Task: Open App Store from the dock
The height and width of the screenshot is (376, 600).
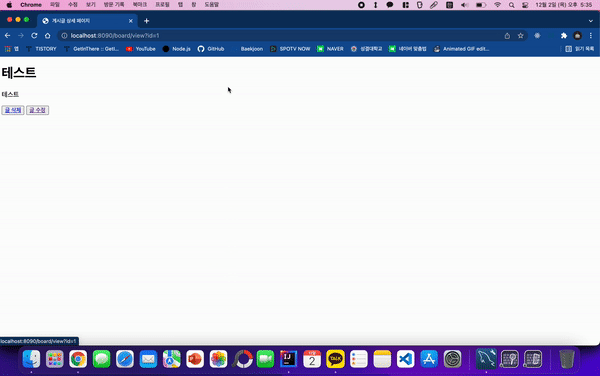Action: pyautogui.click(x=429, y=359)
